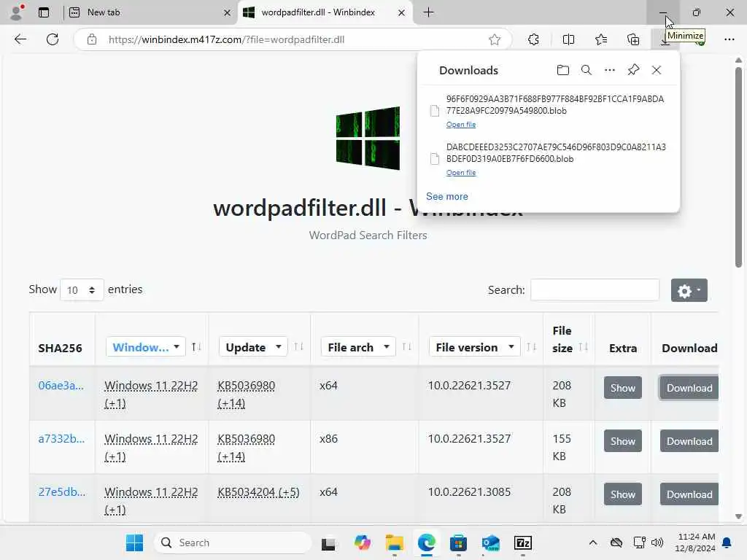This screenshot has height=560, width=747.
Task: Click KB5036980 in the x86 row
Action: (x=247, y=438)
